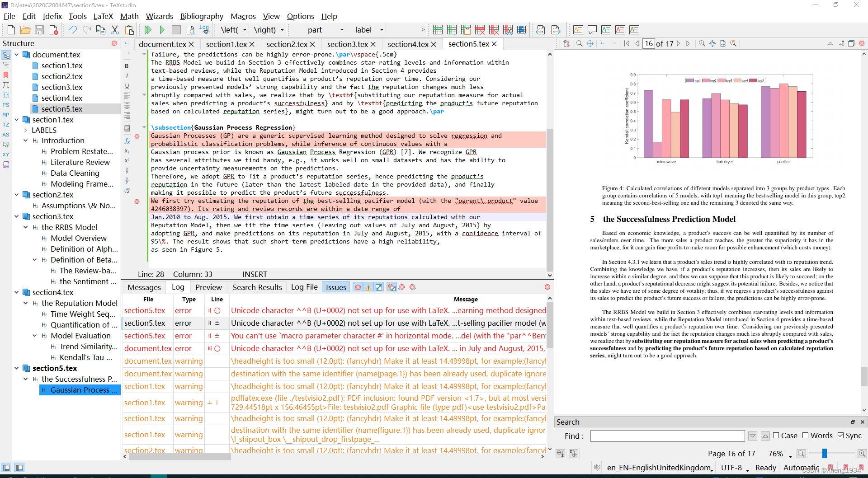Switch to the Preview panel tab
This screenshot has height=478, width=868.
(x=208, y=287)
